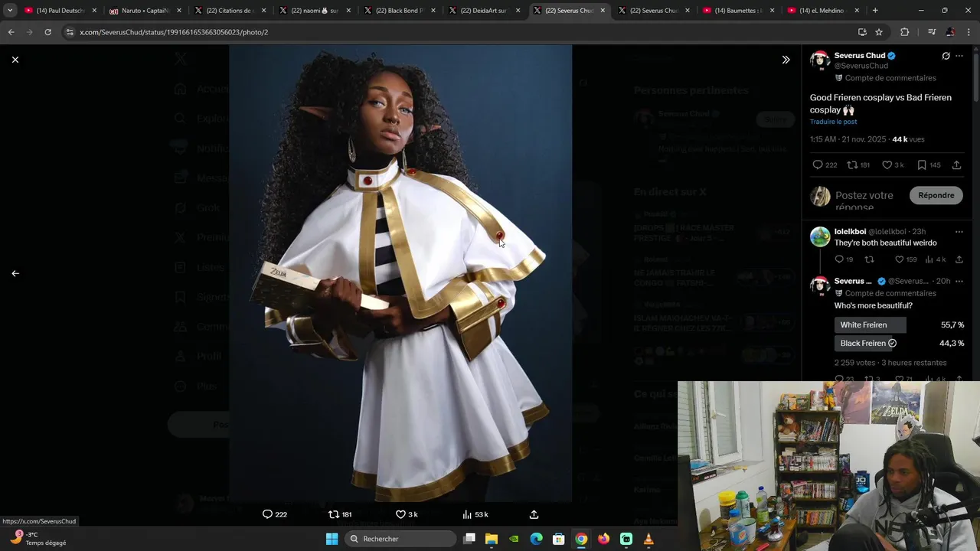This screenshot has width=980, height=551.
Task: Open VLC from taskbar
Action: (648, 539)
